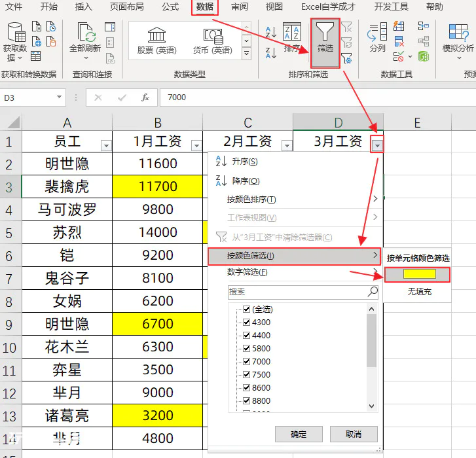This screenshot has width=476, height=458.
Task: Expand the 按颜色筛选(I) submenu
Action: coord(294,256)
